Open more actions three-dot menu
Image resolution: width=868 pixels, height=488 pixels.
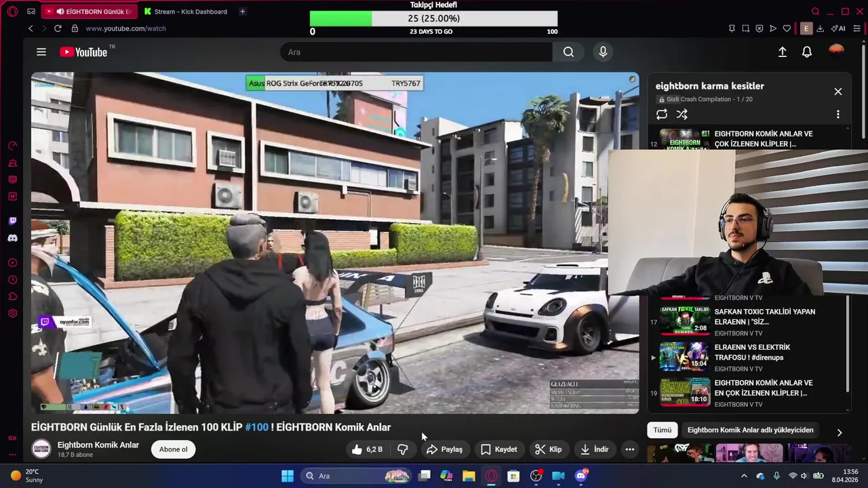click(x=630, y=449)
